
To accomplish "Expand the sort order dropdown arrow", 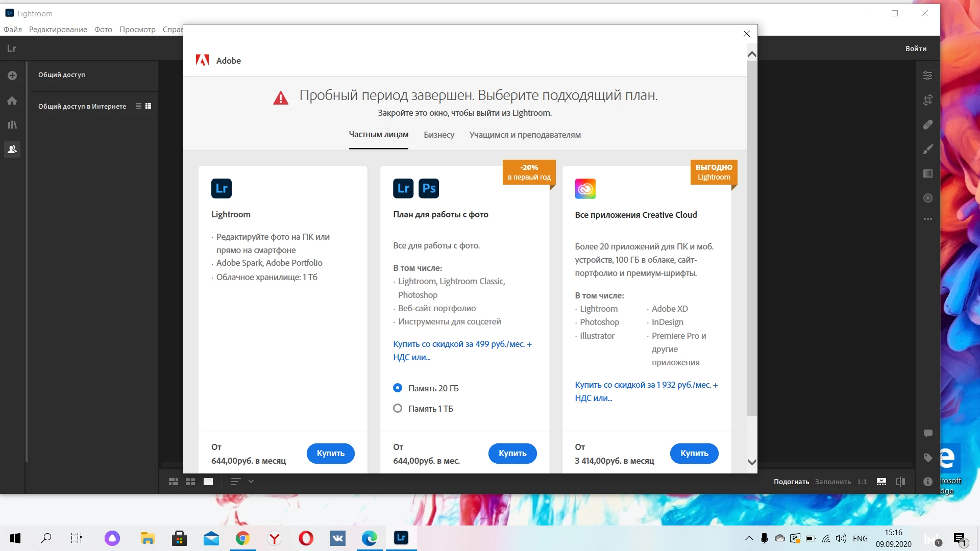I will tap(251, 481).
